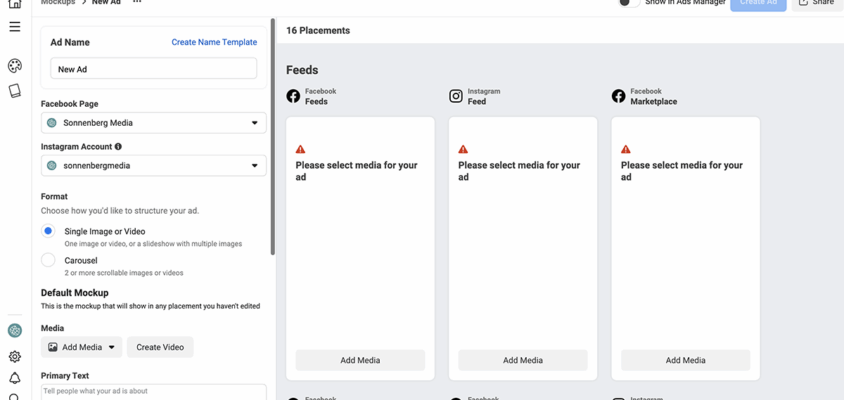The height and width of the screenshot is (400, 844).
Task: Click Add Media in Instagram Feed card
Action: (x=523, y=360)
